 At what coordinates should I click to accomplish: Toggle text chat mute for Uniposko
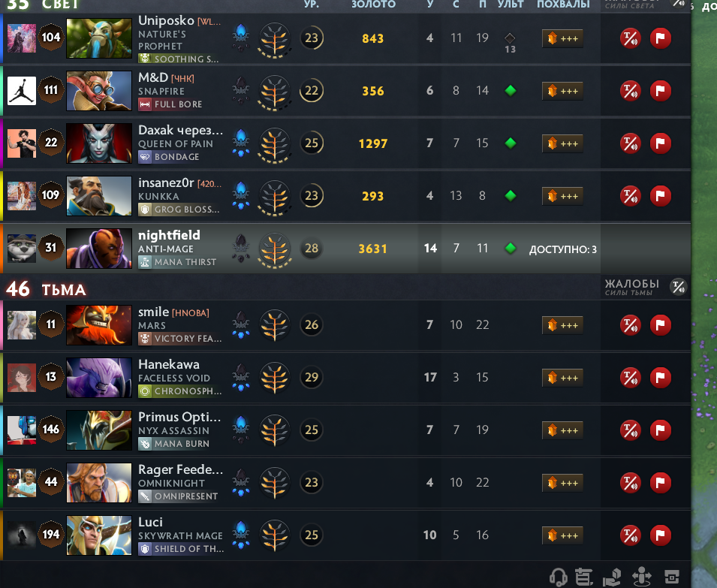[630, 38]
